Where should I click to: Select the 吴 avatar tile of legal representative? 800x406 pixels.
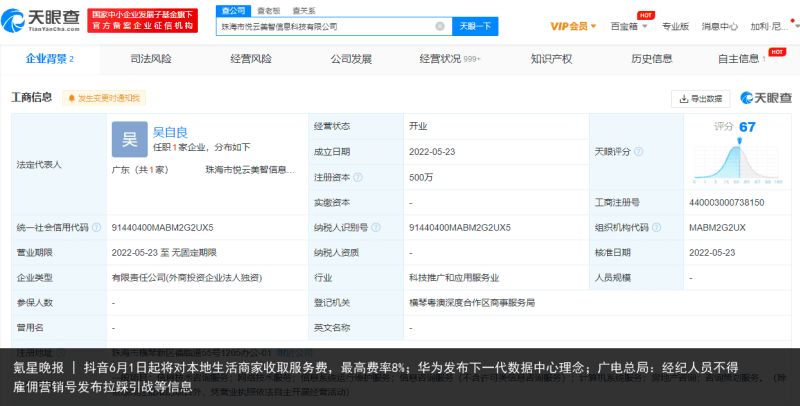click(x=130, y=139)
